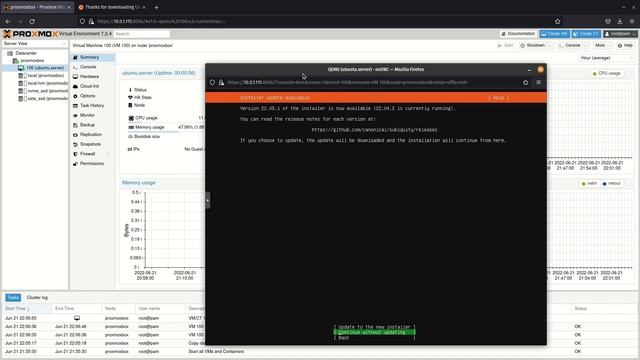Sort by Start Time column header

[x=27, y=309]
